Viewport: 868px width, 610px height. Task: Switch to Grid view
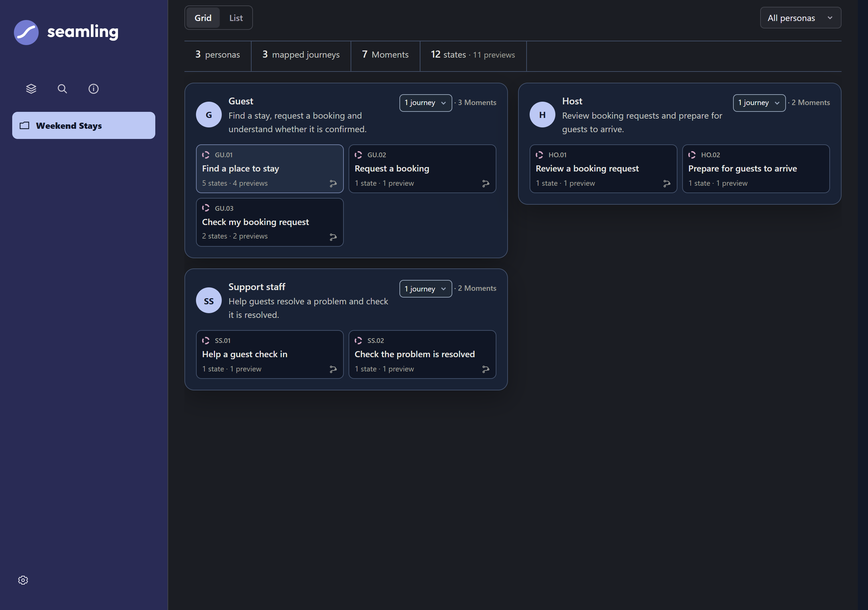[x=203, y=18]
